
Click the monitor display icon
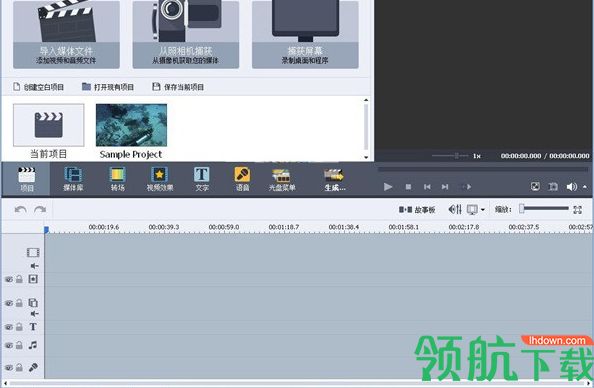coord(472,210)
